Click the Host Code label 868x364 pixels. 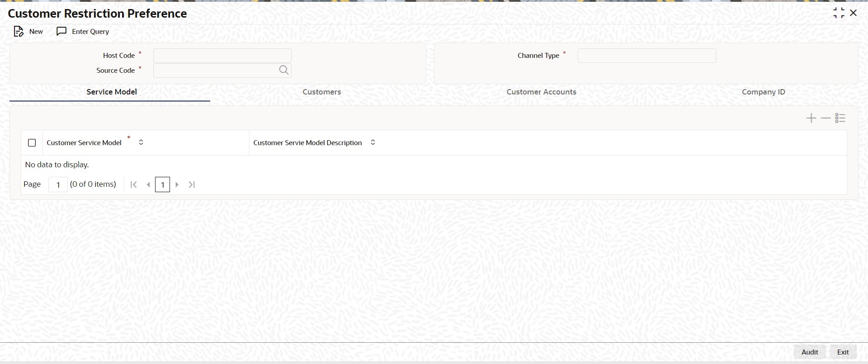(x=119, y=56)
